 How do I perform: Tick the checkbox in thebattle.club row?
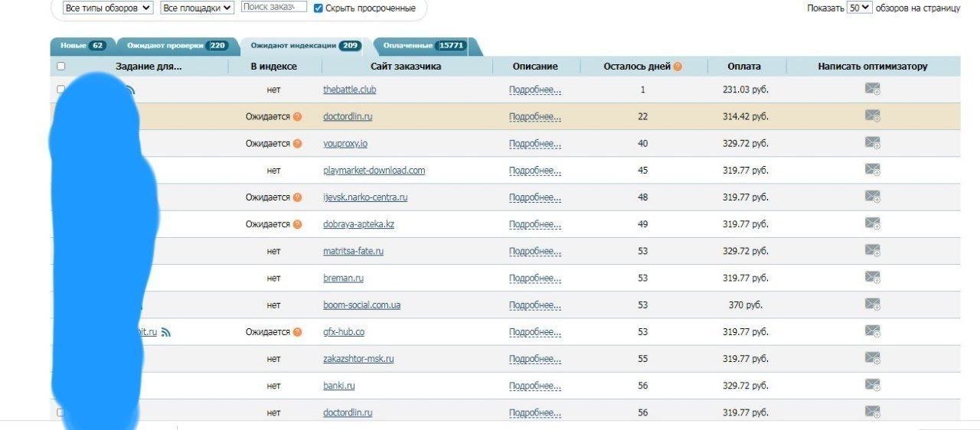61,90
